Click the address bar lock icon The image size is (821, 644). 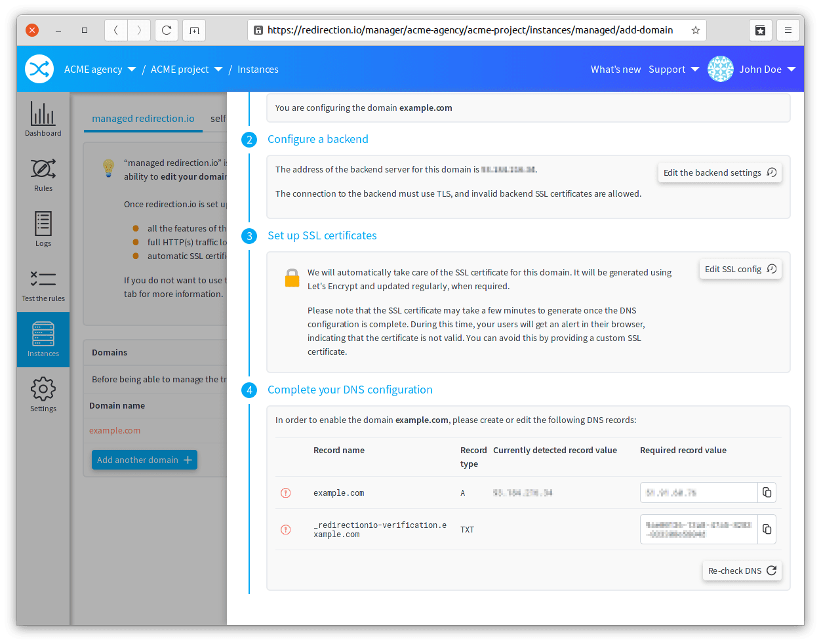click(x=258, y=30)
